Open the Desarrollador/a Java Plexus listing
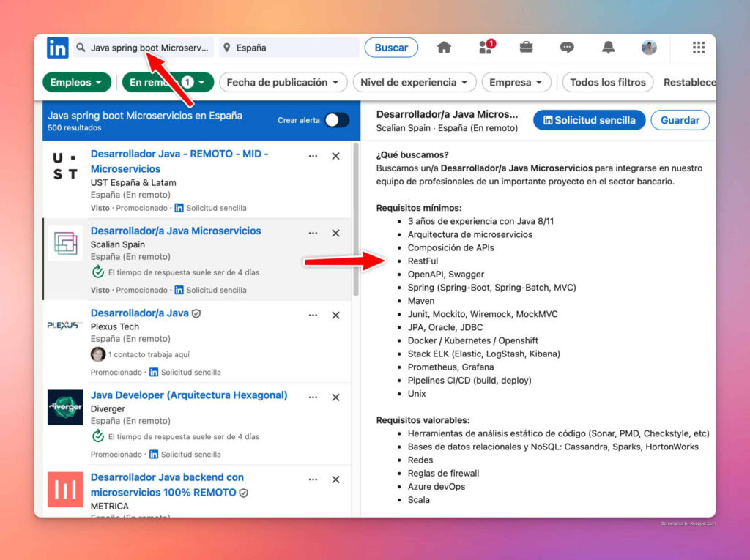 [140, 313]
